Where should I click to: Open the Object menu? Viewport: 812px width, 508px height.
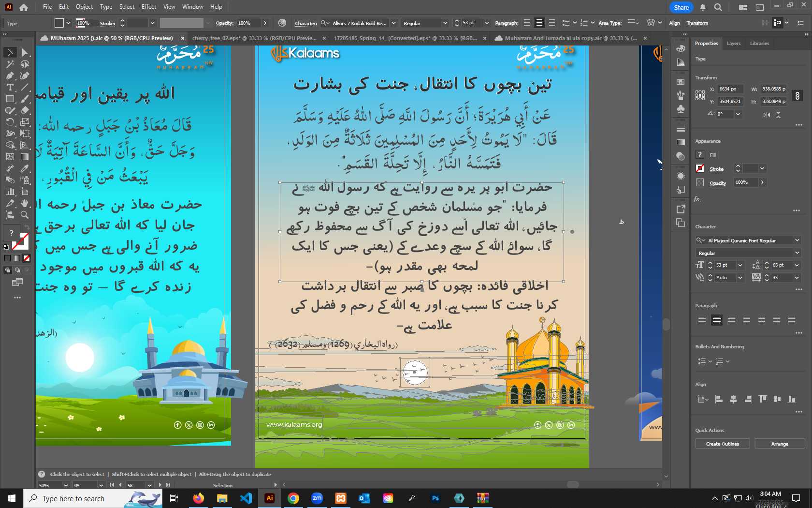(84, 7)
